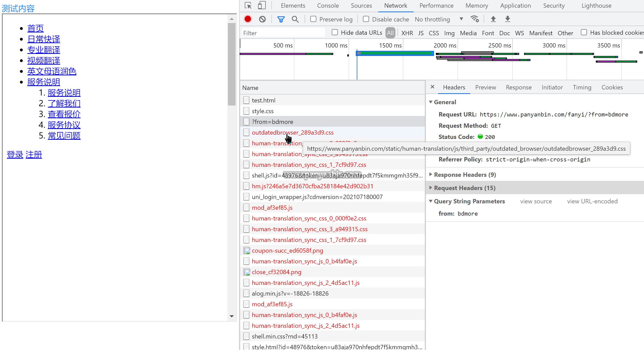Open the 英文母语润色 link
Screen dimensions: 644x350
click(52, 71)
